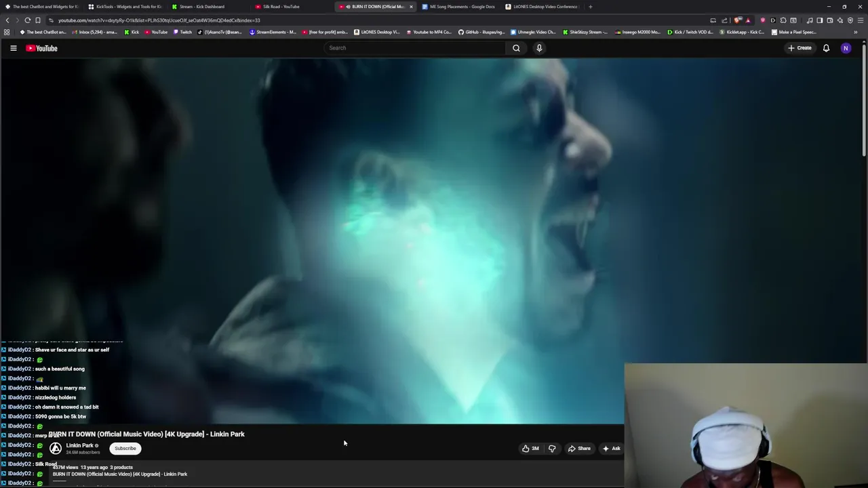Focus the YouTube Search field
This screenshot has height=488, width=868.
pos(414,48)
